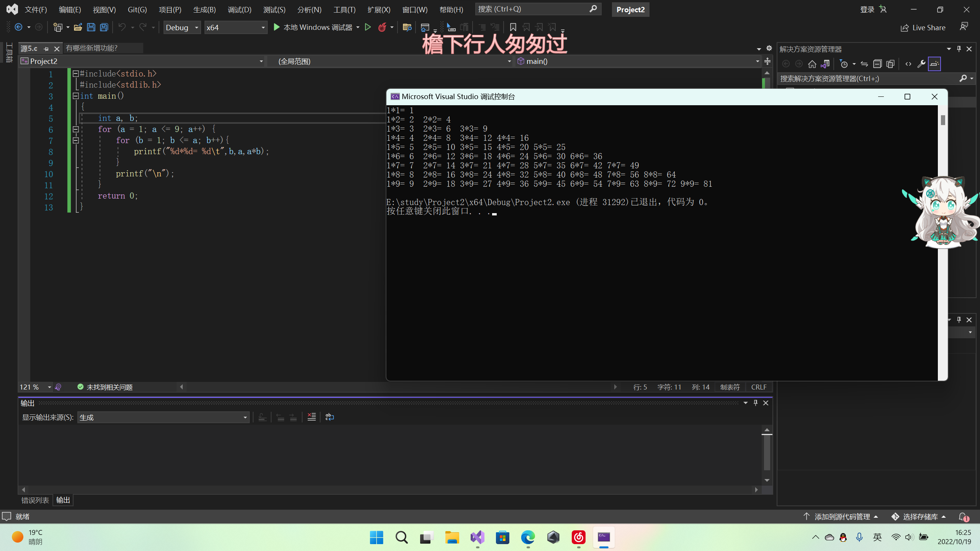This screenshot has height=551, width=980.
Task: Click the Hot Reload flame icon
Action: pyautogui.click(x=382, y=27)
